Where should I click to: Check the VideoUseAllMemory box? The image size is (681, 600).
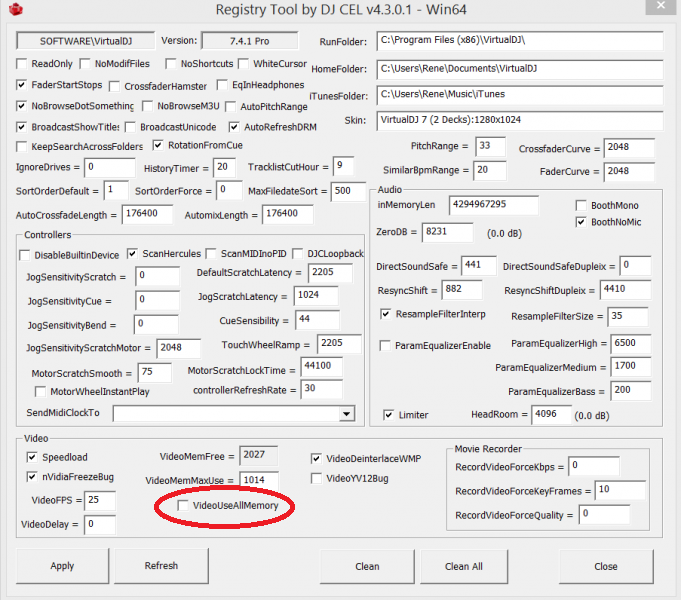coord(183,505)
